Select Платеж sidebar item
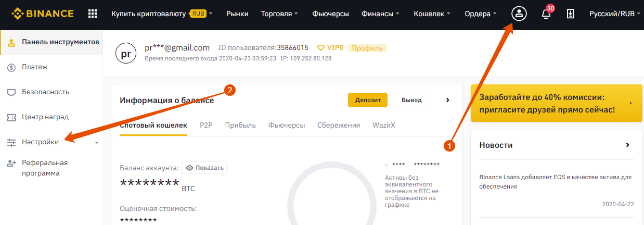Image resolution: width=644 pixels, height=225 pixels. pyautogui.click(x=51, y=67)
